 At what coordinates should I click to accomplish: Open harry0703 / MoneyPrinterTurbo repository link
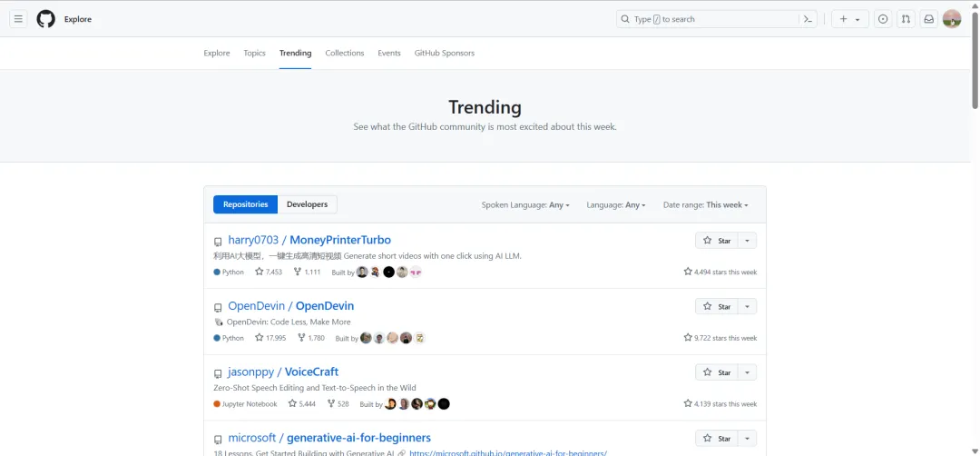[309, 240]
